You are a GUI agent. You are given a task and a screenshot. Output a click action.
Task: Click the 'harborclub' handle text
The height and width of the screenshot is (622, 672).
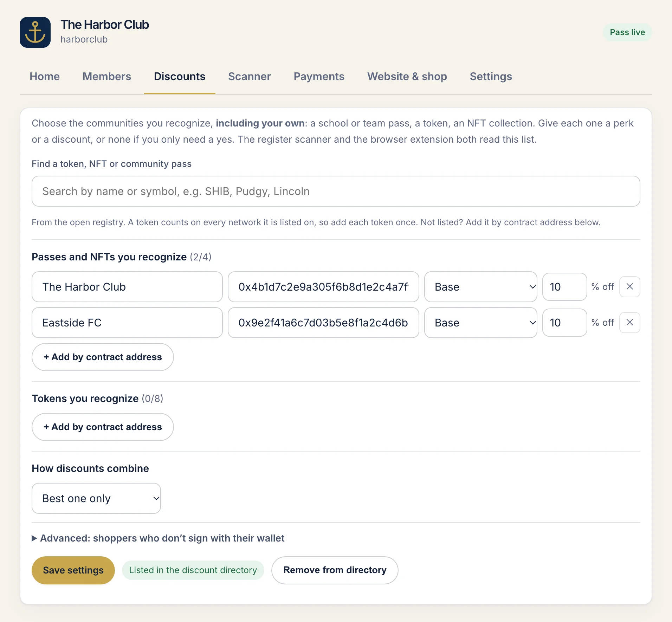pyautogui.click(x=84, y=39)
